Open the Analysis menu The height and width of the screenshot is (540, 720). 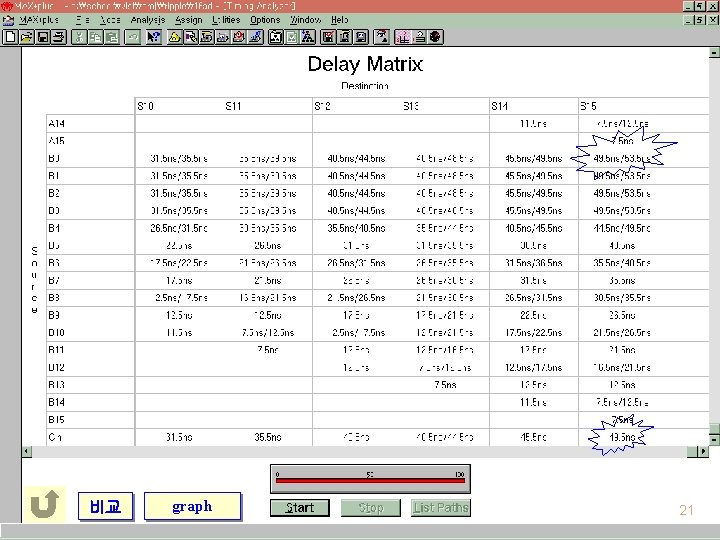pyautogui.click(x=147, y=20)
